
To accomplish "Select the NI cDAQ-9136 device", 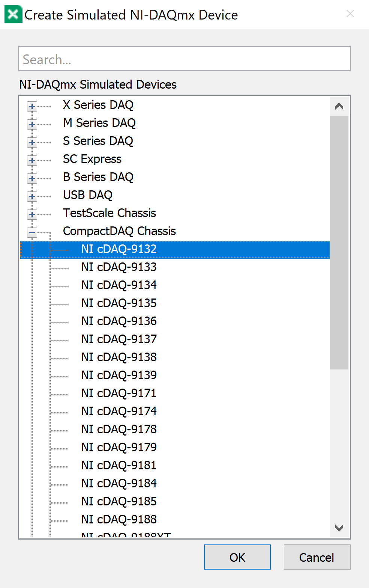I will pos(118,321).
